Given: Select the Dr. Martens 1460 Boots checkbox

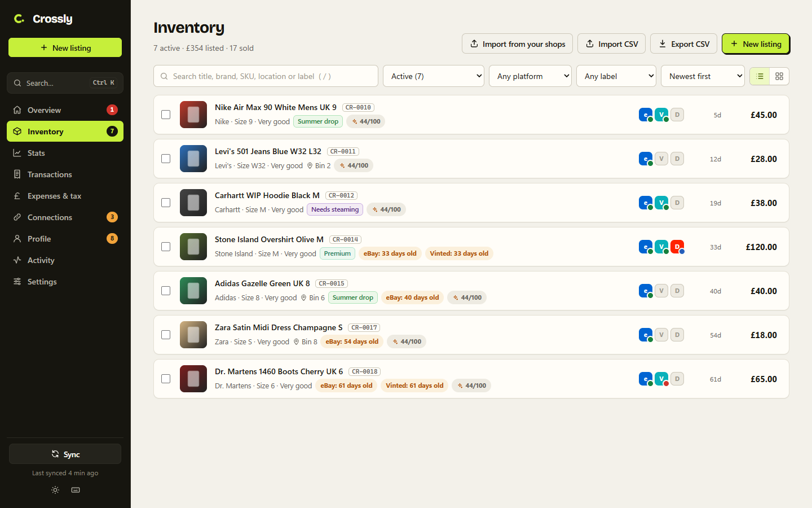Looking at the screenshot, I should point(166,379).
